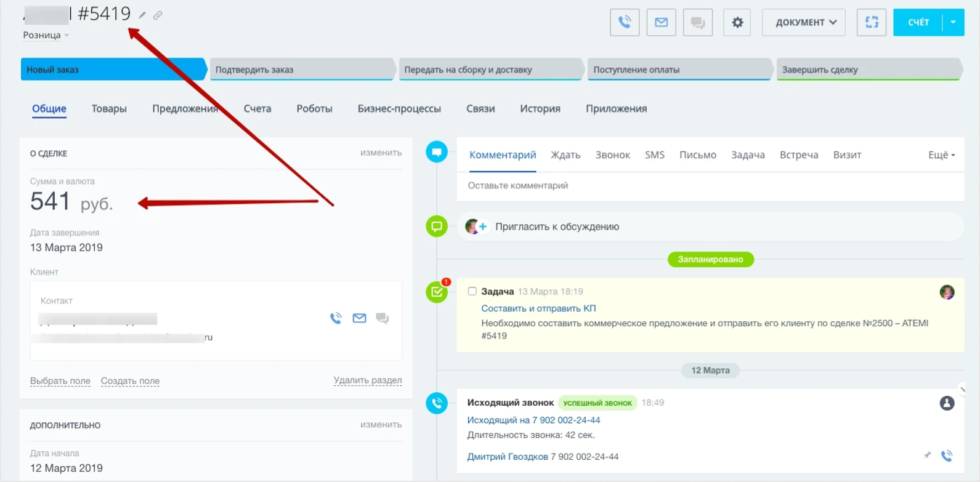Screen dimensions: 980x482
Task: Click the 'Оставьте комментарий' input field
Action: 708,186
